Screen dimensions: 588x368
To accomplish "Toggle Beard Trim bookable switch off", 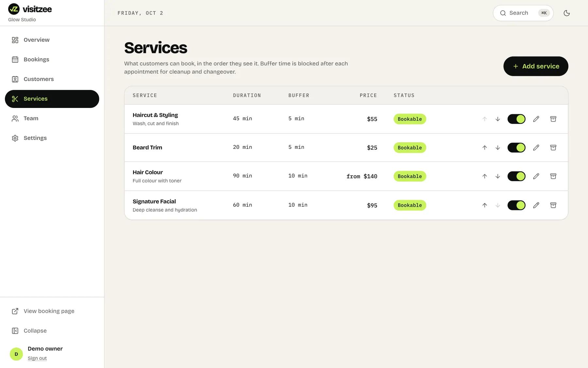I will coord(516,148).
